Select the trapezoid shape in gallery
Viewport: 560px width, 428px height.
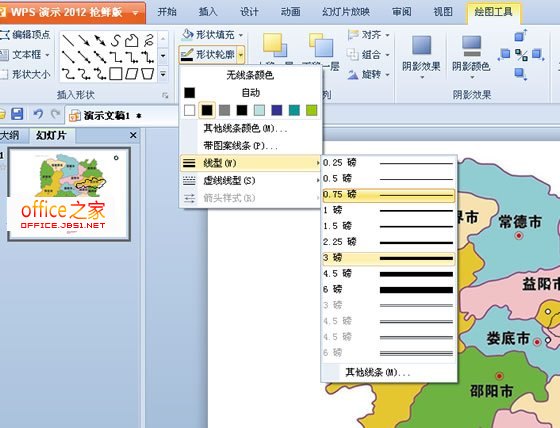point(148,74)
